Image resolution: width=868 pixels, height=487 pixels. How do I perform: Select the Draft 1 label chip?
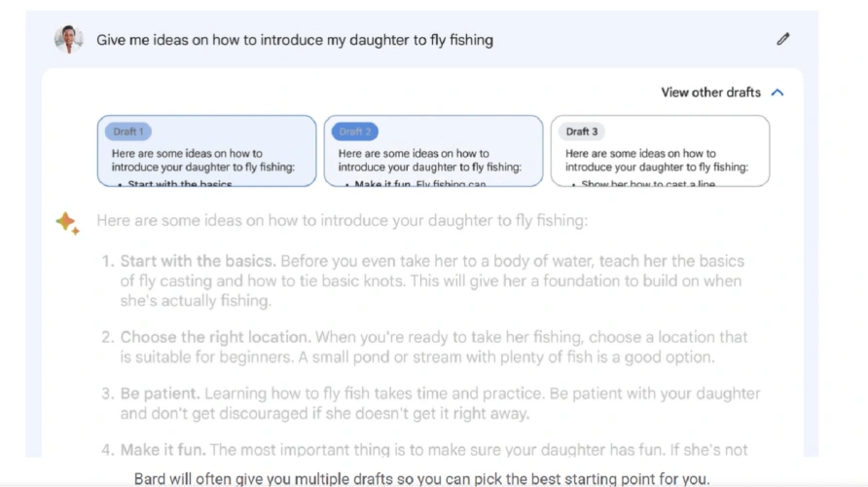pos(127,131)
